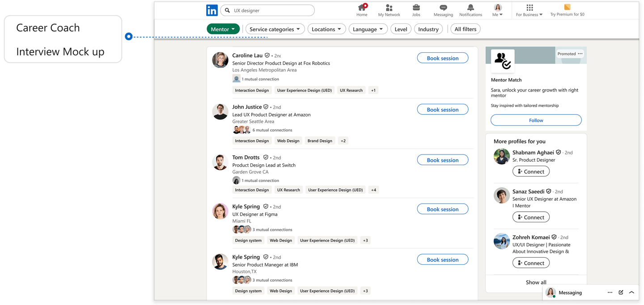Open the Language filter dropdown
The image size is (644, 305).
point(368,29)
